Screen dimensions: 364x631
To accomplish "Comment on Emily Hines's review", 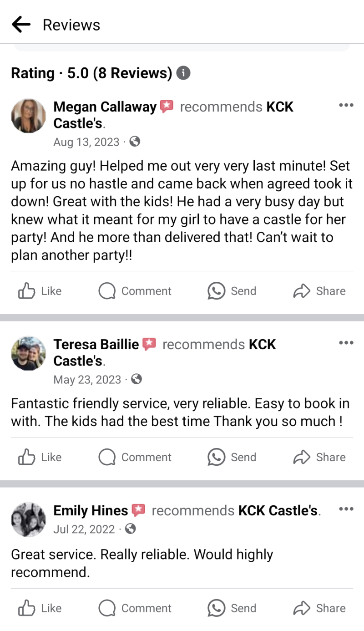I will 135,608.
